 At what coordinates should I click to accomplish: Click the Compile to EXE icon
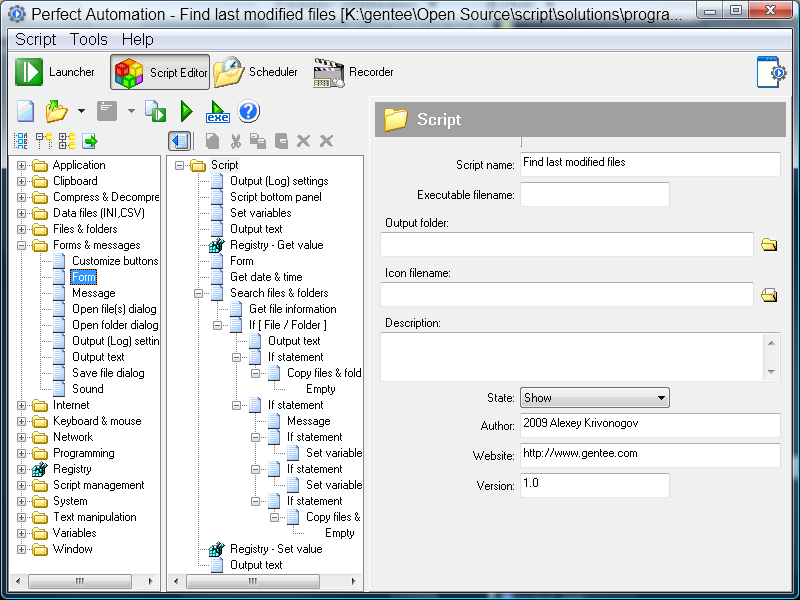[x=217, y=111]
